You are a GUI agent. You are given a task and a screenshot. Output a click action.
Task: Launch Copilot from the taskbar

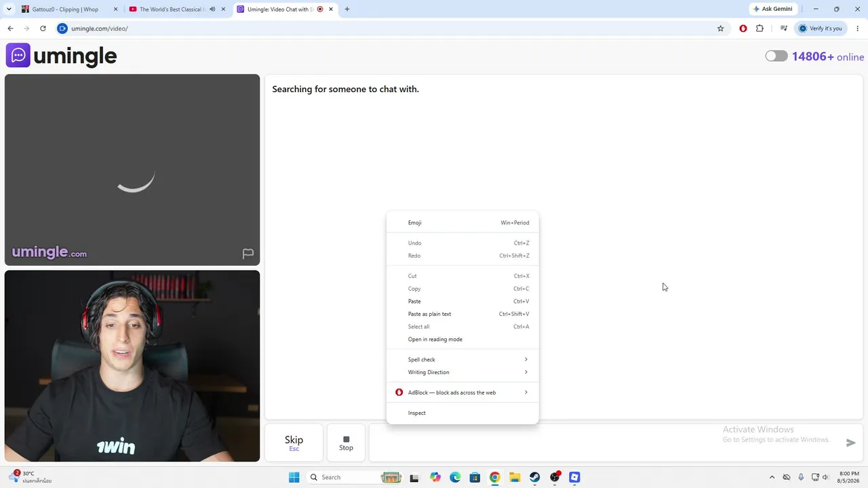(x=435, y=477)
